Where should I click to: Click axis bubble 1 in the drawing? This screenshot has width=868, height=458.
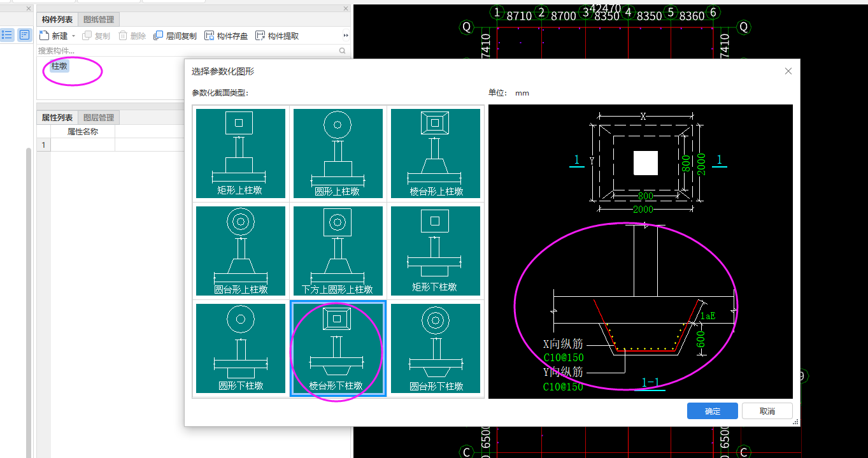(x=497, y=12)
